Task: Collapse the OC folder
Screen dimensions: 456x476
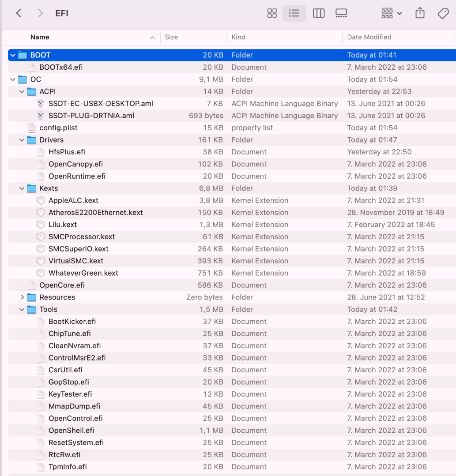Action: (13, 79)
